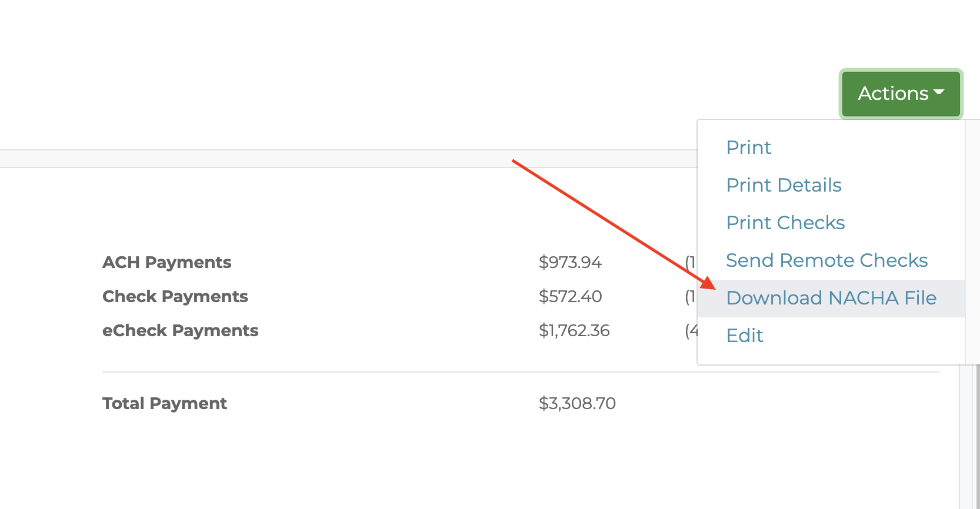Viewport: 980px width, 509px height.
Task: Select Edit in the Actions menu
Action: click(x=745, y=336)
